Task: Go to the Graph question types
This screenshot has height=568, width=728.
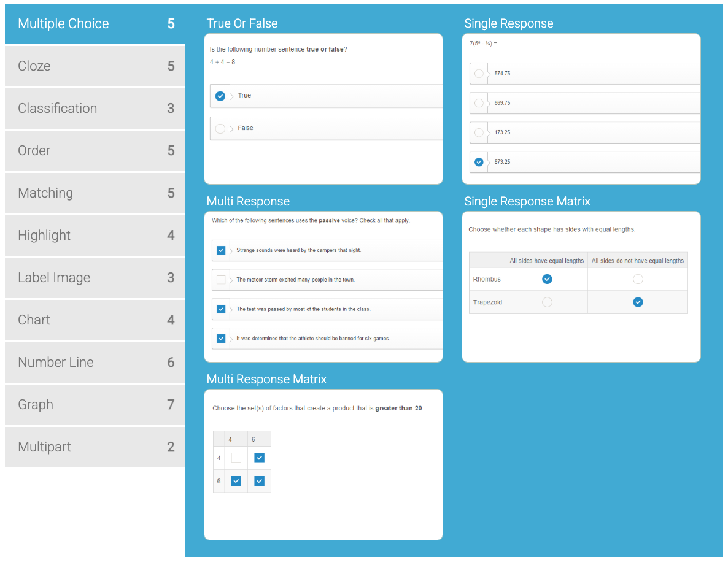Action: (95, 405)
